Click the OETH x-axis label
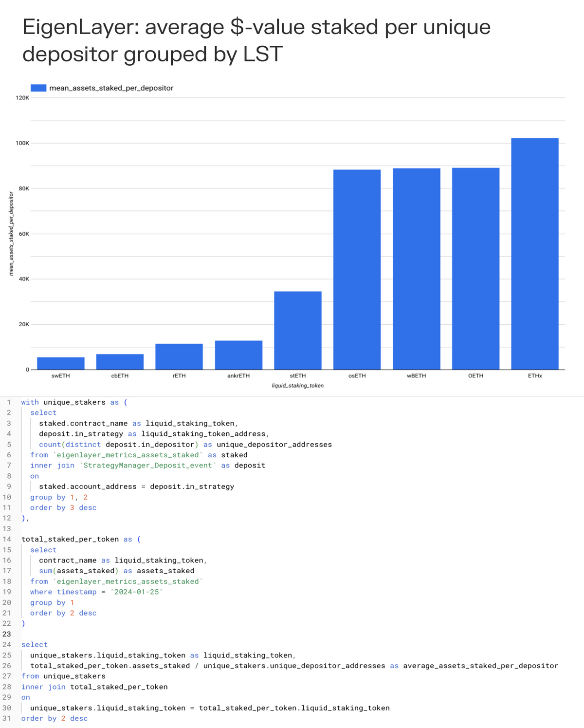This screenshot has width=584, height=728. click(475, 376)
